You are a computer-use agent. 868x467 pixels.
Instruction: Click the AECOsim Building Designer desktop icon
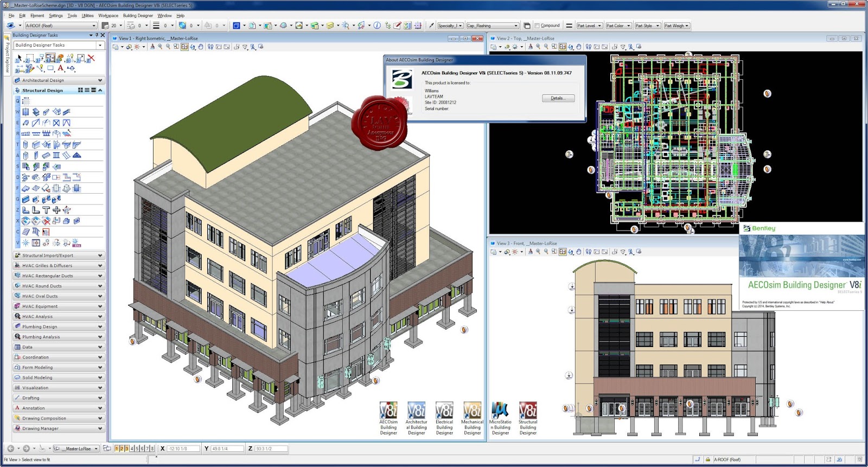click(388, 418)
